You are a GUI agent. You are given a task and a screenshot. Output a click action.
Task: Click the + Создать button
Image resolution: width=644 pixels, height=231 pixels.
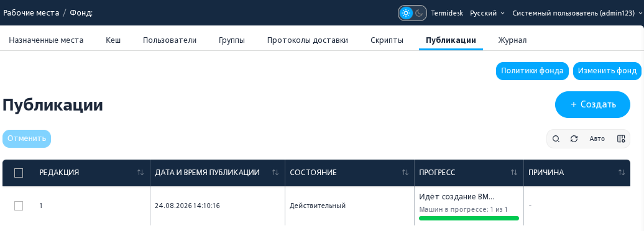click(592, 104)
